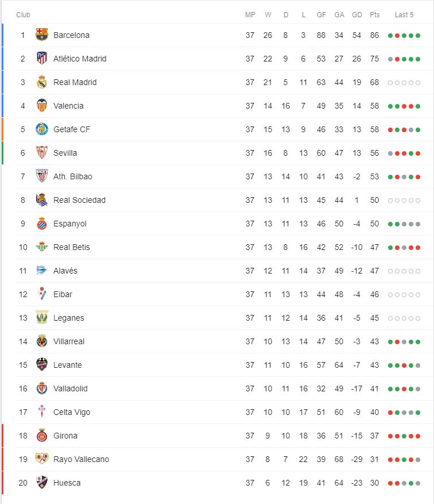The height and width of the screenshot is (504, 434).
Task: Select the Real Madrid crest icon
Action: pos(42,82)
